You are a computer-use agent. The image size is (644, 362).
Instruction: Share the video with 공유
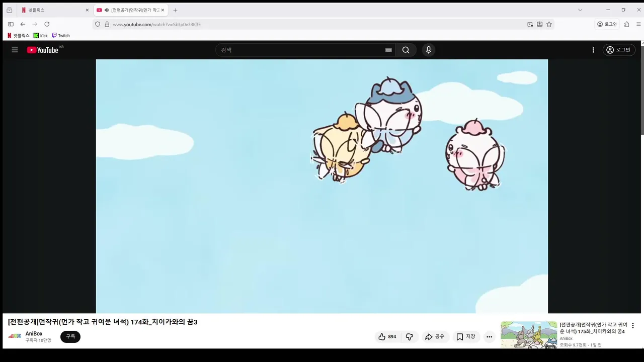coord(435,337)
